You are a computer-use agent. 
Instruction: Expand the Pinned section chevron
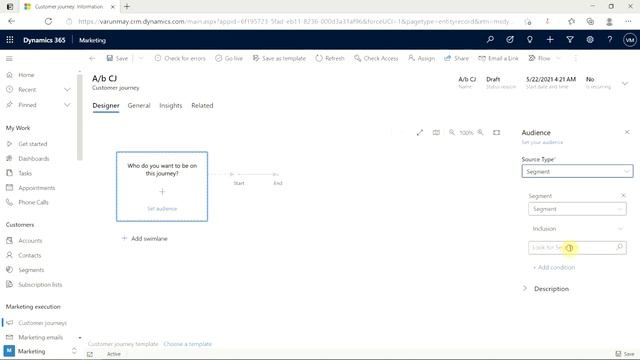pos(67,105)
